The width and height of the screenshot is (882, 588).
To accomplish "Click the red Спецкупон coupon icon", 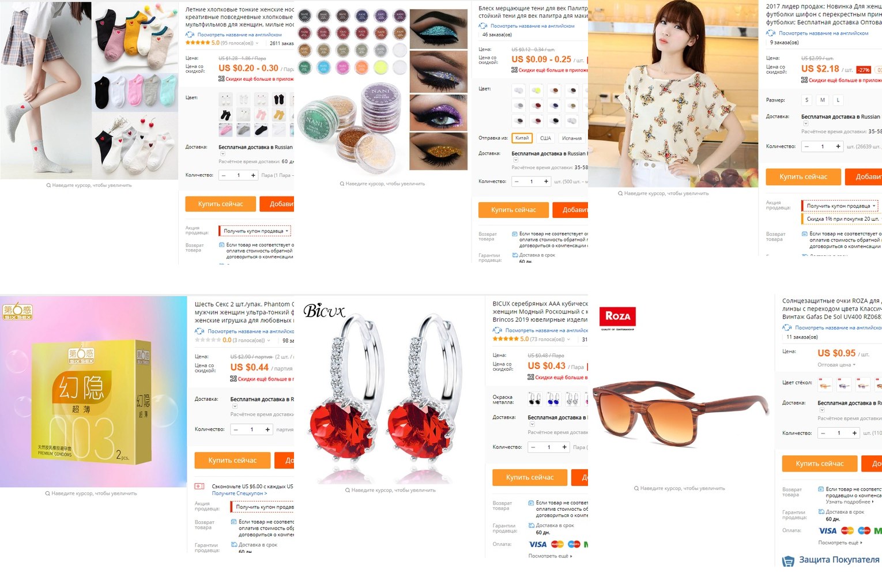I will click(x=199, y=486).
